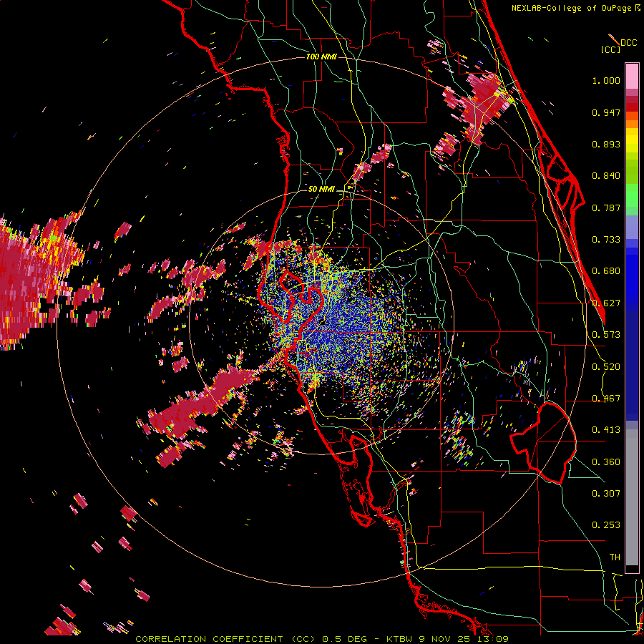644x644 pixels.
Task: Click the 0.680 scale value
Action: pos(606,271)
